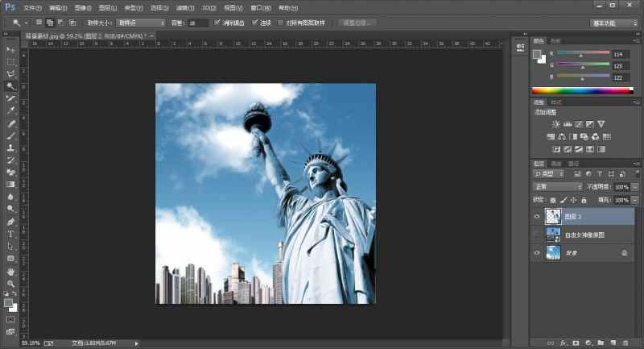The height and width of the screenshot is (349, 644).
Task: Select the Move tool in the toolbox
Action: (11, 49)
